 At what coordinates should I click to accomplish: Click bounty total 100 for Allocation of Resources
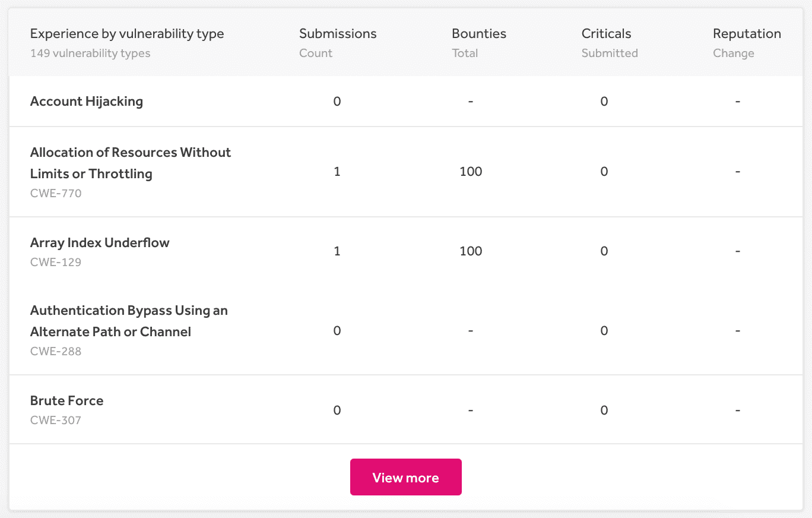pyautogui.click(x=471, y=172)
